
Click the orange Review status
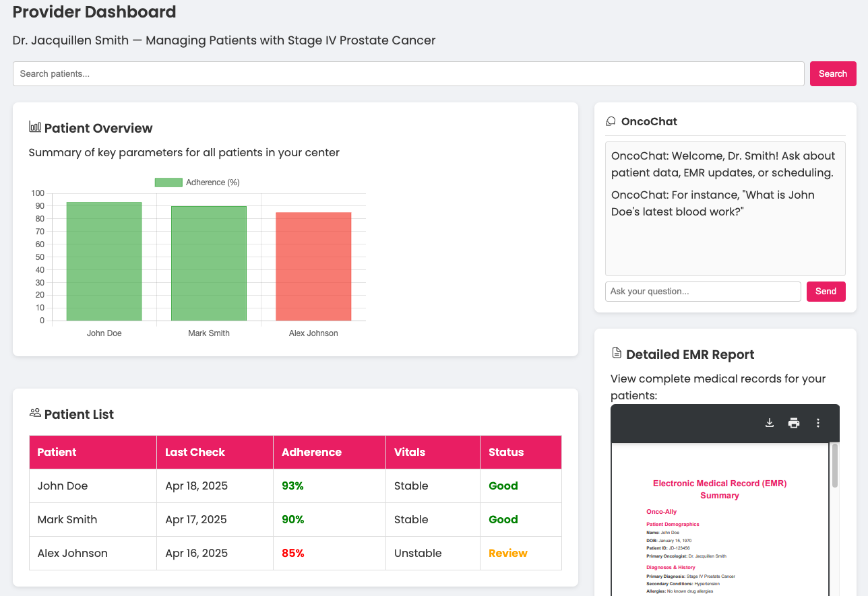(x=508, y=553)
